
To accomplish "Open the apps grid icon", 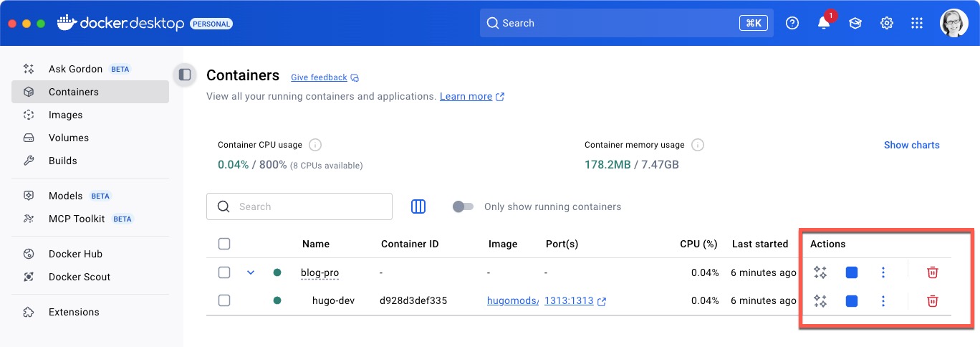I will click(917, 23).
